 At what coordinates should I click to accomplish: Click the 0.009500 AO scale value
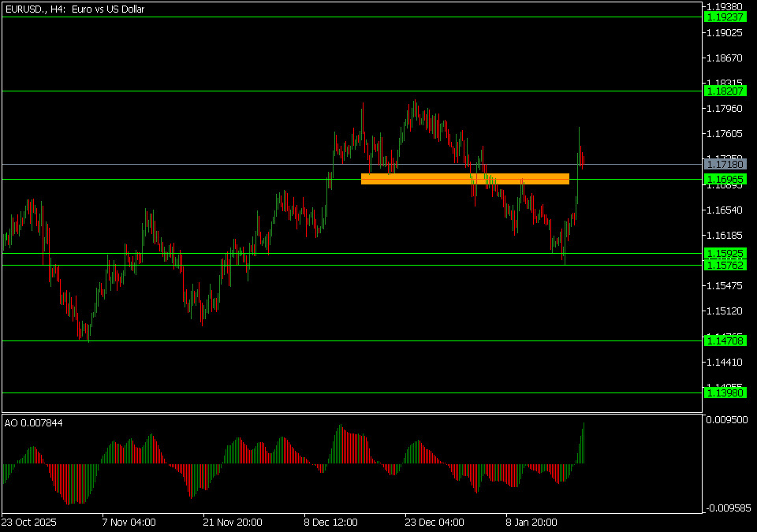(x=726, y=421)
